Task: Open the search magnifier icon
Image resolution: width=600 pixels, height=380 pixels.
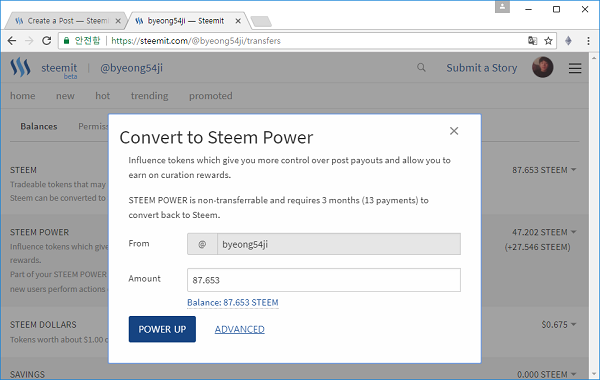Action: click(x=421, y=68)
